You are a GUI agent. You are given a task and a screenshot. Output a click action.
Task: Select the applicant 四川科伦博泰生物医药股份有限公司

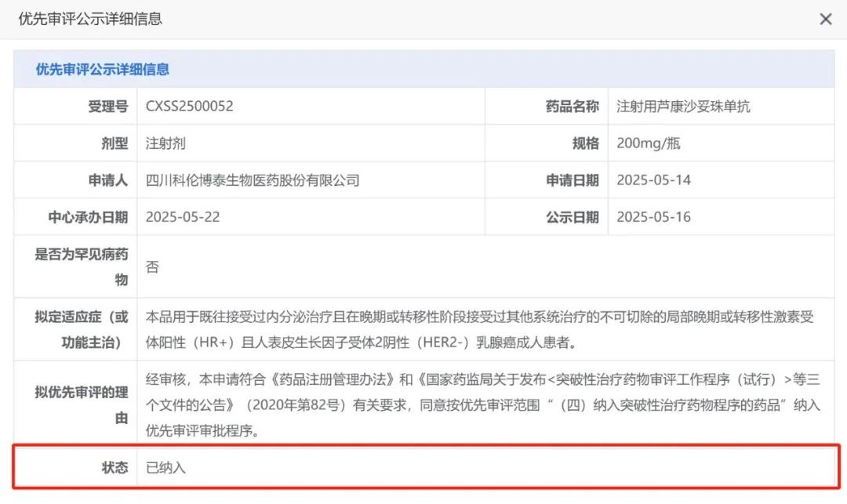click(x=253, y=180)
